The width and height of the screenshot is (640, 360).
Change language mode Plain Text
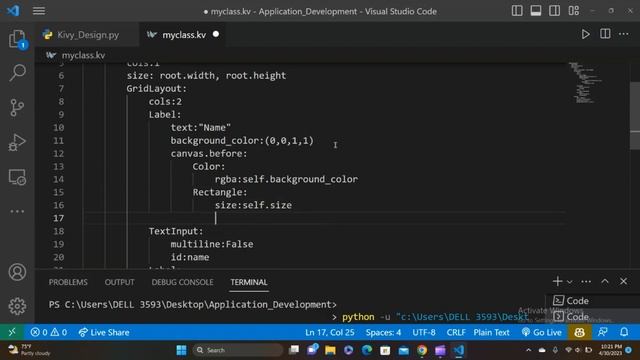(491, 332)
